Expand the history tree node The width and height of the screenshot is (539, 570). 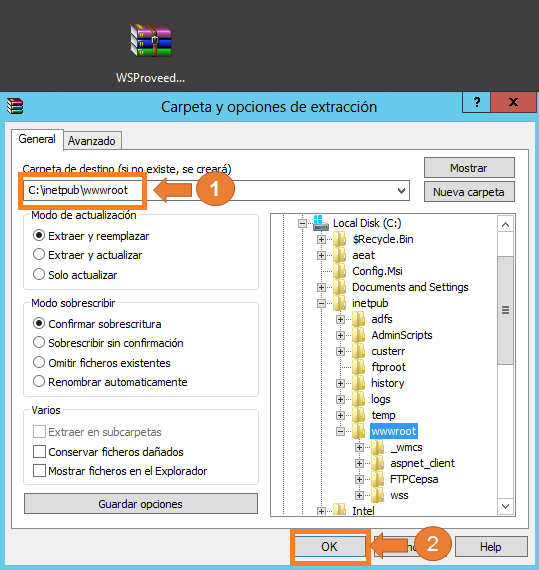pos(340,383)
